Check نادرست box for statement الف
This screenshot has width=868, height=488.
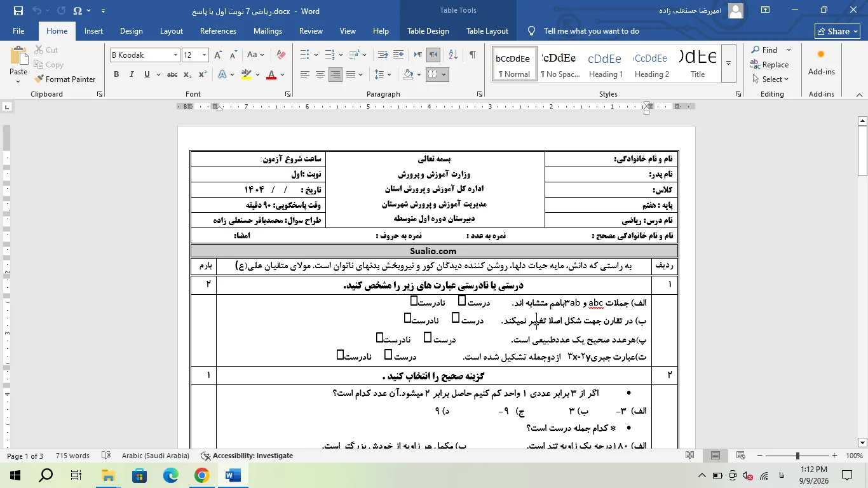click(414, 301)
